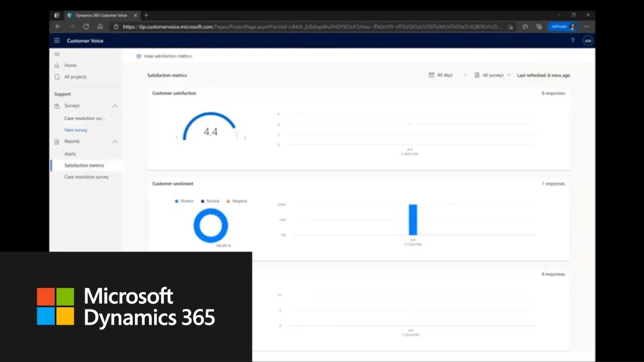Open the All surveys filter dropdown
This screenshot has width=644, height=362.
[493, 75]
